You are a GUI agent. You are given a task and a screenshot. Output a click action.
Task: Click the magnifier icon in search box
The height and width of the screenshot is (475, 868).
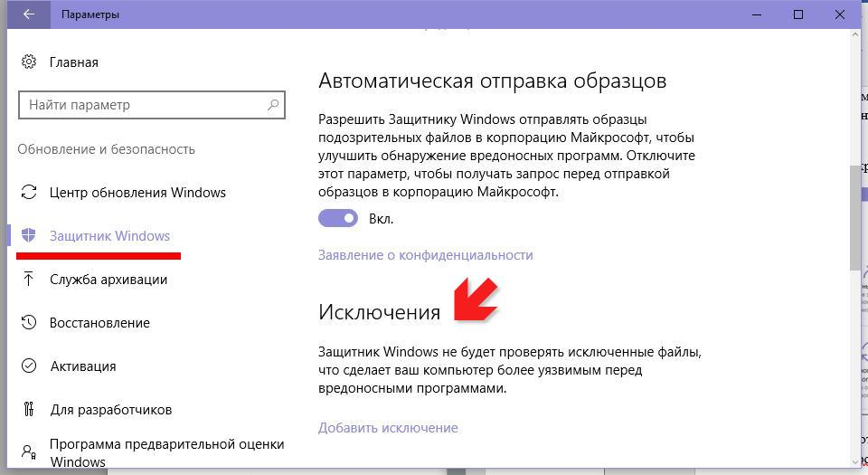pyautogui.click(x=273, y=105)
